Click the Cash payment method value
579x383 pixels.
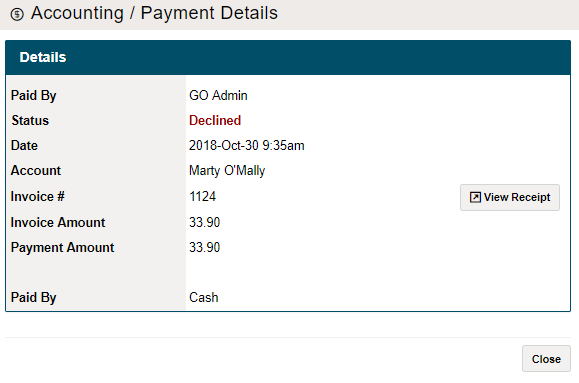click(203, 297)
